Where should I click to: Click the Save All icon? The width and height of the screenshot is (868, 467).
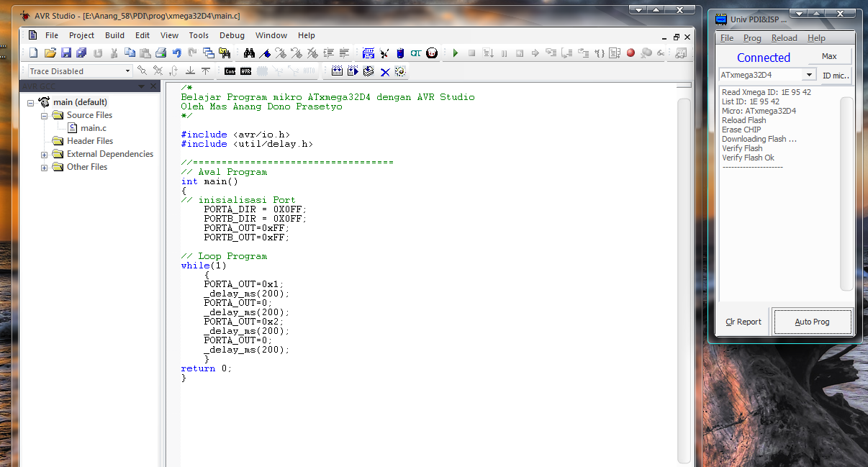click(81, 53)
